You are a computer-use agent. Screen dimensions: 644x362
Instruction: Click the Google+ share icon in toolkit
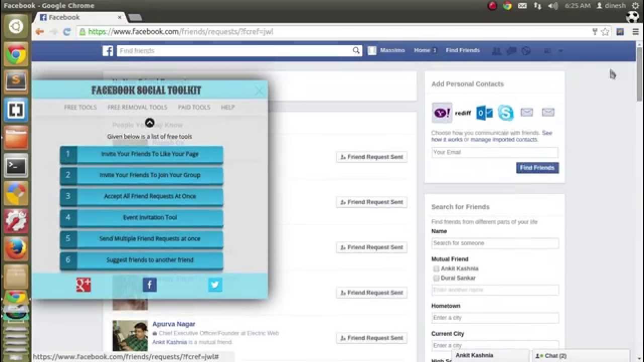(84, 285)
